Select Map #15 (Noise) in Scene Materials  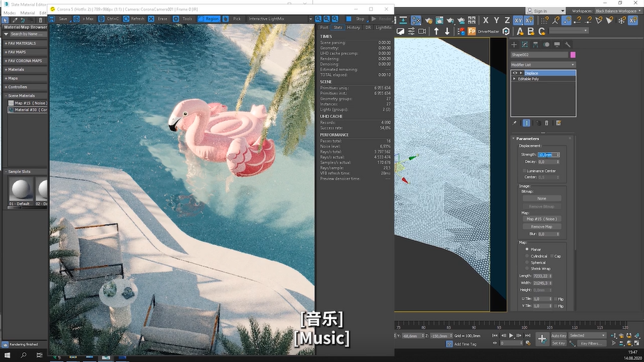point(28,103)
